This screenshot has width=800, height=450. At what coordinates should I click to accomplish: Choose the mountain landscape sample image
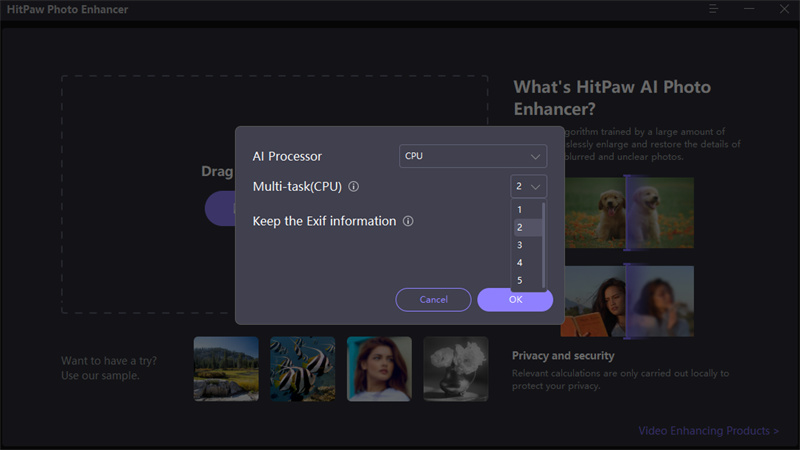226,368
